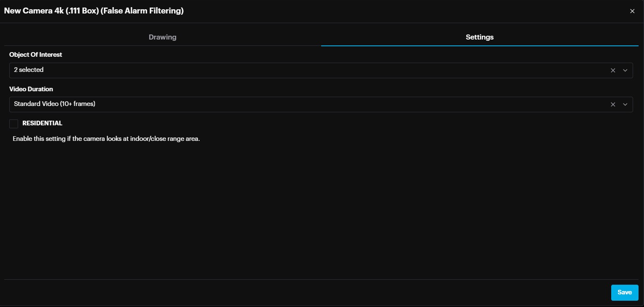Click 'Standard Video (10+ frames)' value

click(55, 104)
